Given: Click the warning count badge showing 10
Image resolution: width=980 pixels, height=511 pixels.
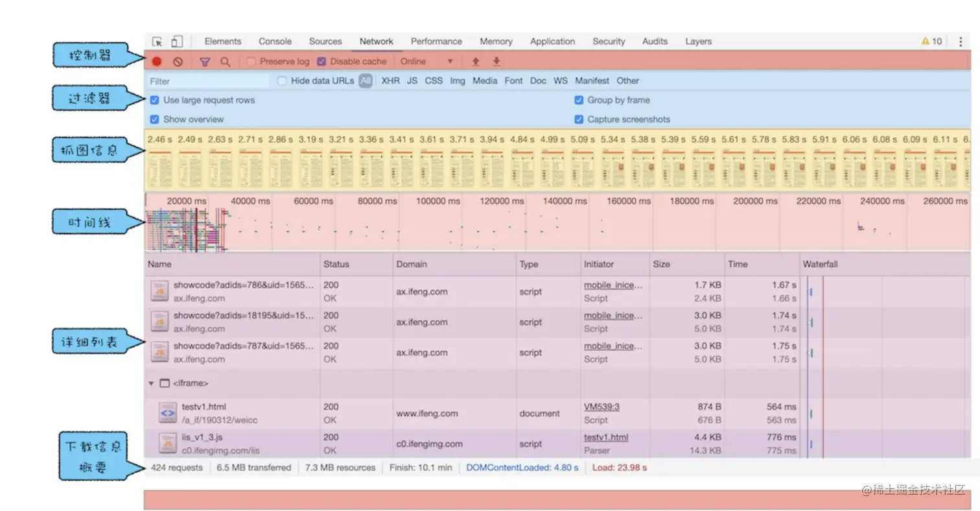Looking at the screenshot, I should 931,42.
